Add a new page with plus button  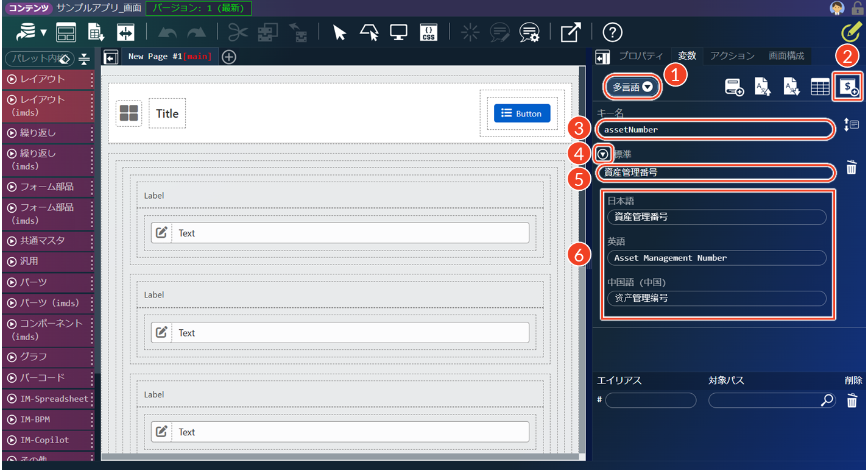click(x=228, y=57)
